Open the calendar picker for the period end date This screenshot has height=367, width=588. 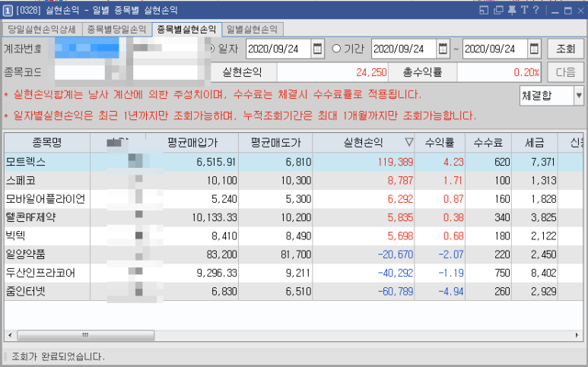pos(534,49)
